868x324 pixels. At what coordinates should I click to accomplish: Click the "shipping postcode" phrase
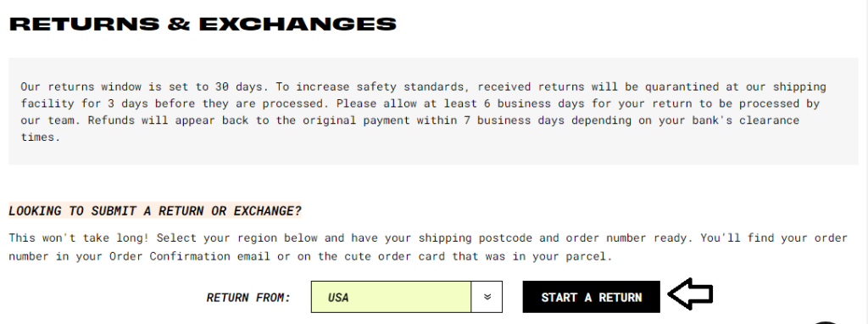pos(475,238)
